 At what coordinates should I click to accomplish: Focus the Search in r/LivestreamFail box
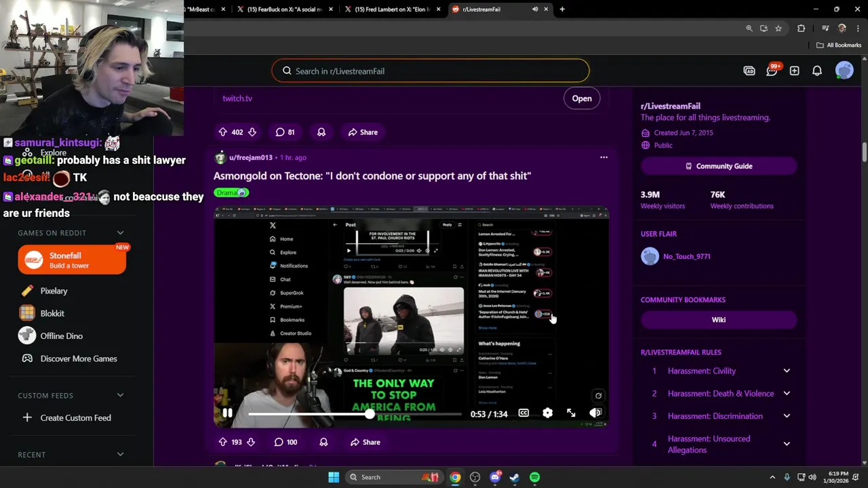431,70
